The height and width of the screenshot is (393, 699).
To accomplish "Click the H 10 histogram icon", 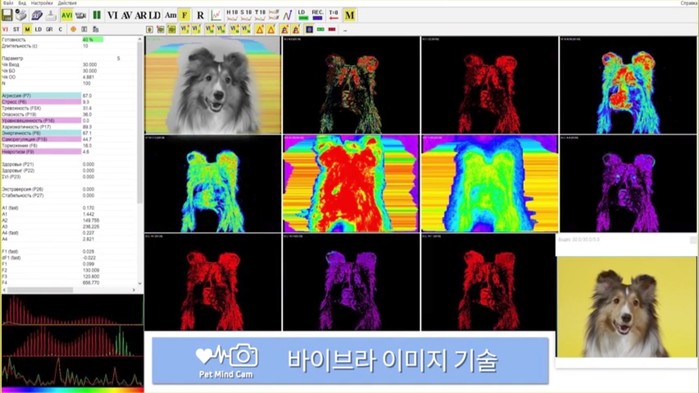I will coord(232,15).
